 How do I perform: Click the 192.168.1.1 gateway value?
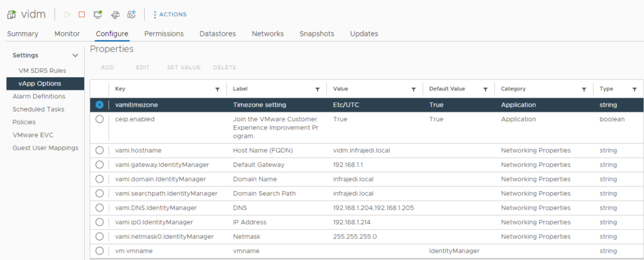347,165
